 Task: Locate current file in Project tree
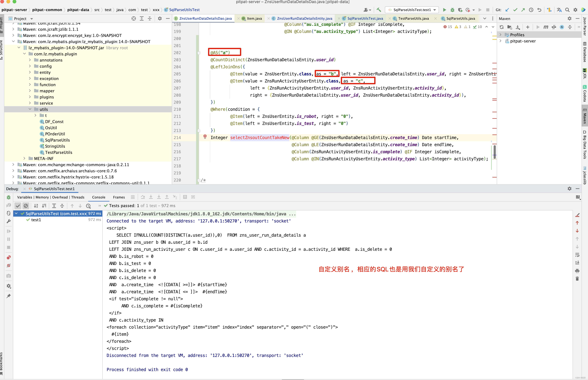(134, 18)
